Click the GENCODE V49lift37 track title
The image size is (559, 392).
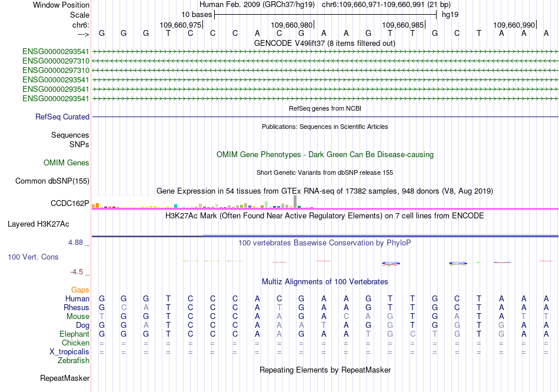325,43
